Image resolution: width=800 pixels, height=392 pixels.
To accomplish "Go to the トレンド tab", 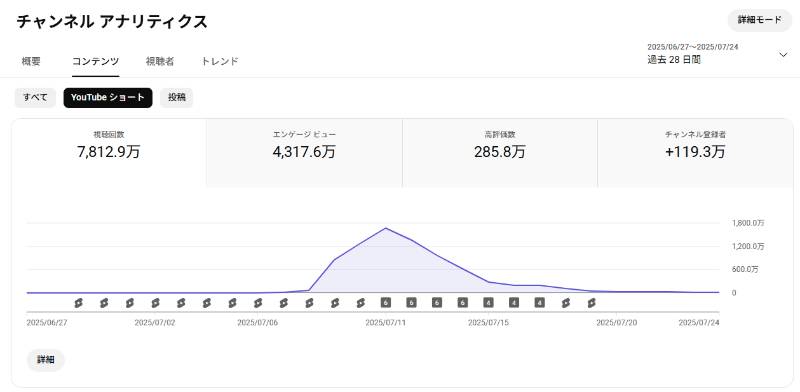I will 220,62.
